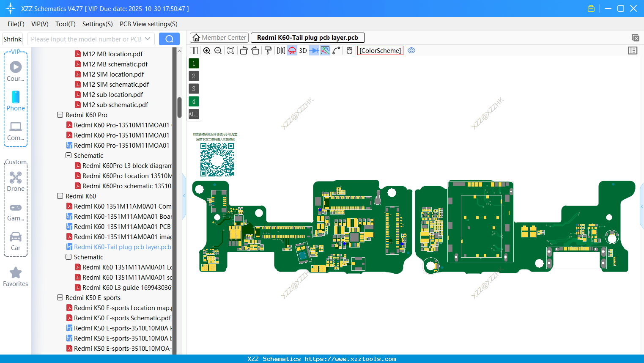Open the ColorScheme picker
This screenshot has width=644, height=363.
tap(380, 50)
